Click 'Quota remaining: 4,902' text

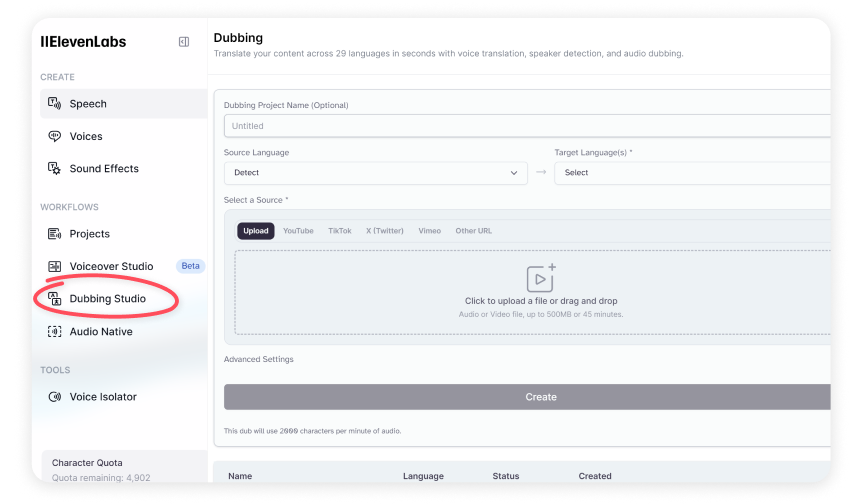tap(101, 478)
